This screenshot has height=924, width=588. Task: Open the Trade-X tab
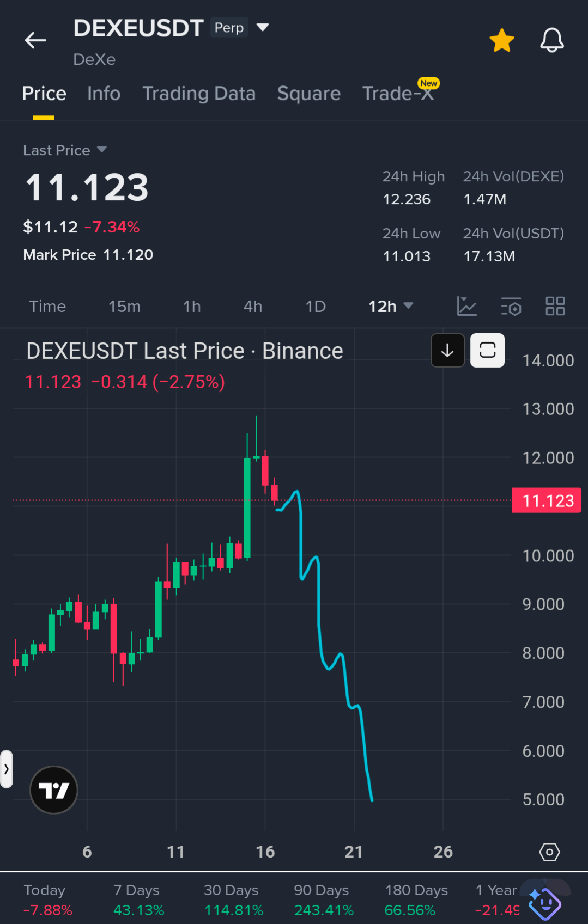[x=398, y=94]
